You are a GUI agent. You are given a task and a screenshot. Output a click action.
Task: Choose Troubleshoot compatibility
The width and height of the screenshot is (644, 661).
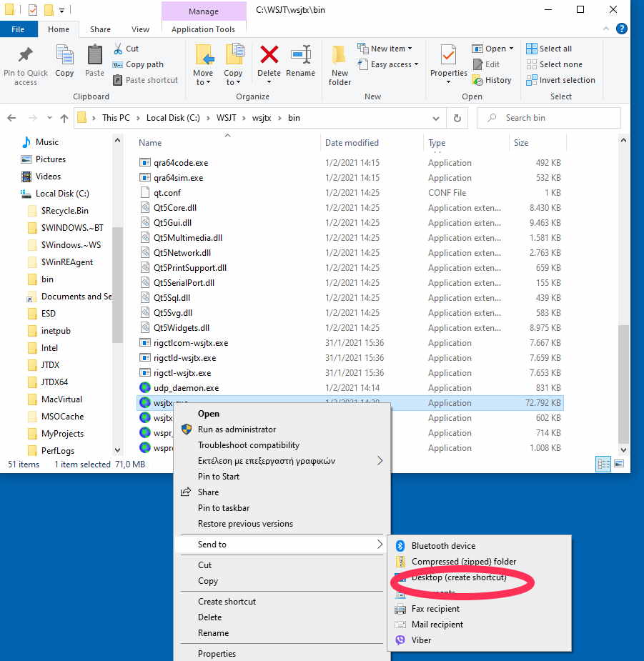coord(249,445)
